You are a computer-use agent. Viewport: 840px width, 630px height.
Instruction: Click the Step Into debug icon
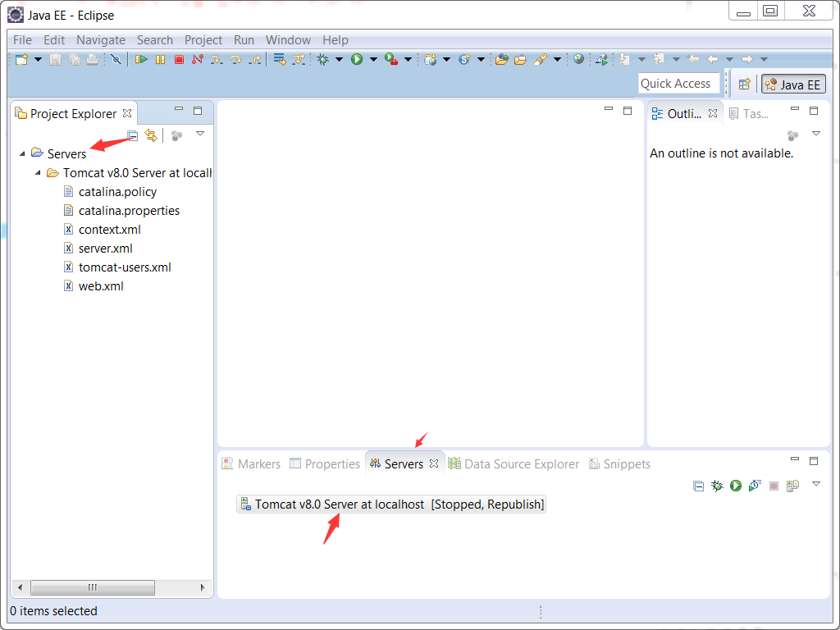pyautogui.click(x=217, y=59)
